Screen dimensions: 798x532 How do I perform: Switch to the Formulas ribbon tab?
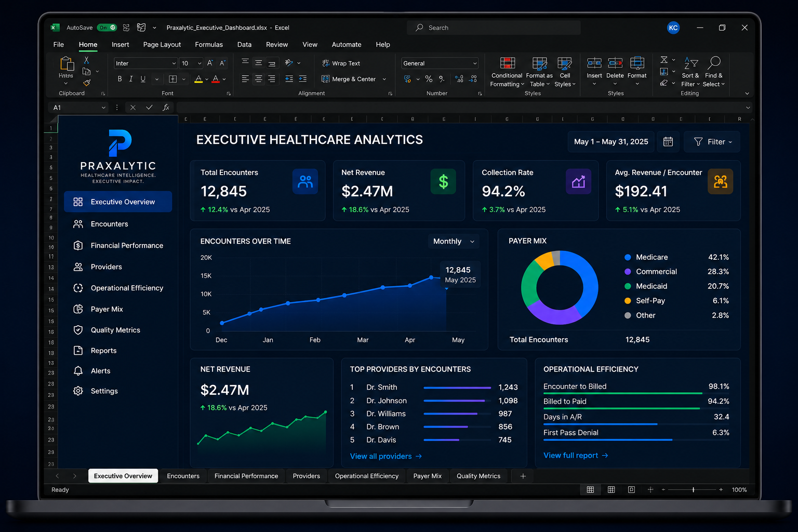[x=209, y=45]
